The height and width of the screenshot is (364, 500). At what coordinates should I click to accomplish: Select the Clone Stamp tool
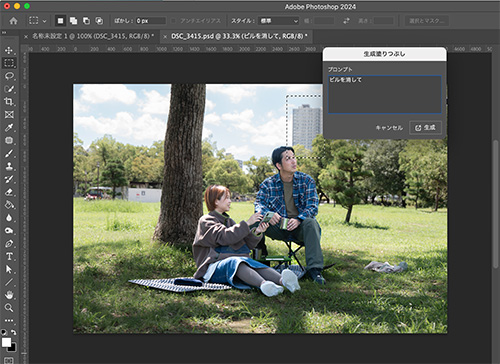[9, 166]
